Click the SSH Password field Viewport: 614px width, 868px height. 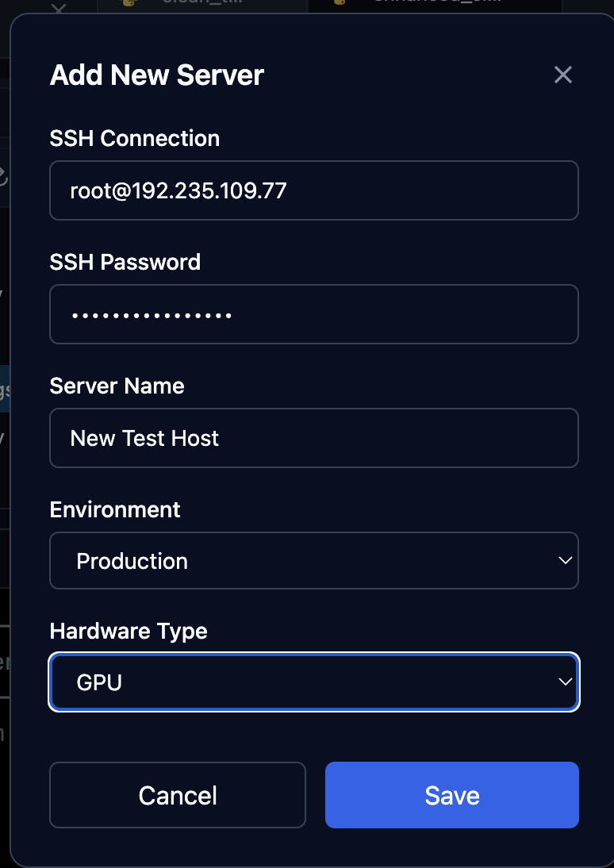pos(314,314)
